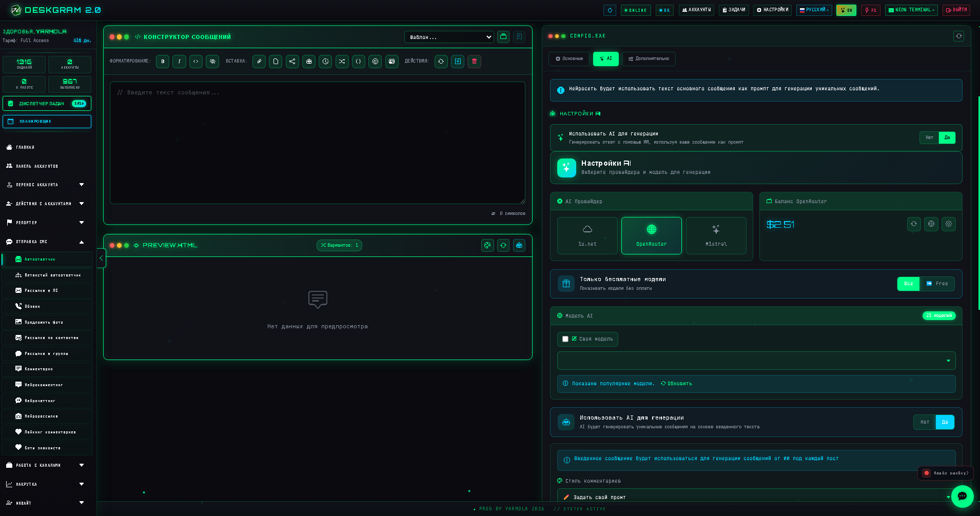Show only Free models

pyautogui.click(x=937, y=284)
